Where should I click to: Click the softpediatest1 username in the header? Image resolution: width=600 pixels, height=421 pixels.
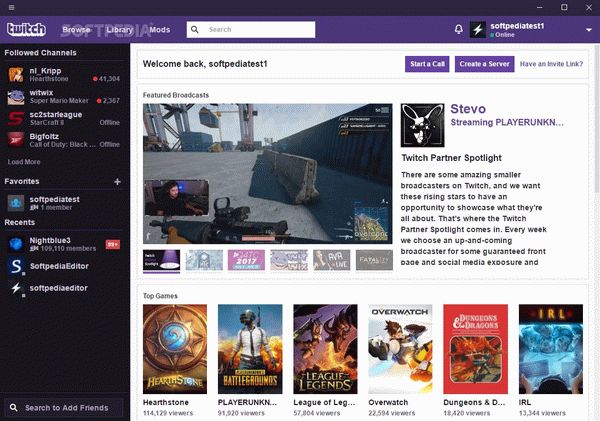(x=517, y=26)
